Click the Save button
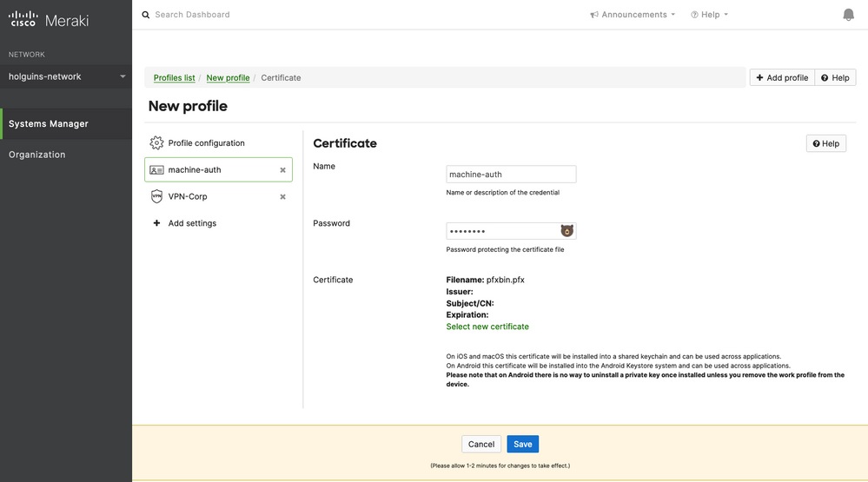868x482 pixels. click(x=522, y=444)
